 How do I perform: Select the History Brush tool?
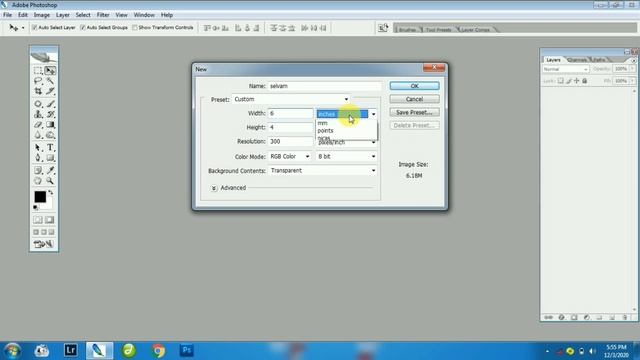click(x=50, y=114)
